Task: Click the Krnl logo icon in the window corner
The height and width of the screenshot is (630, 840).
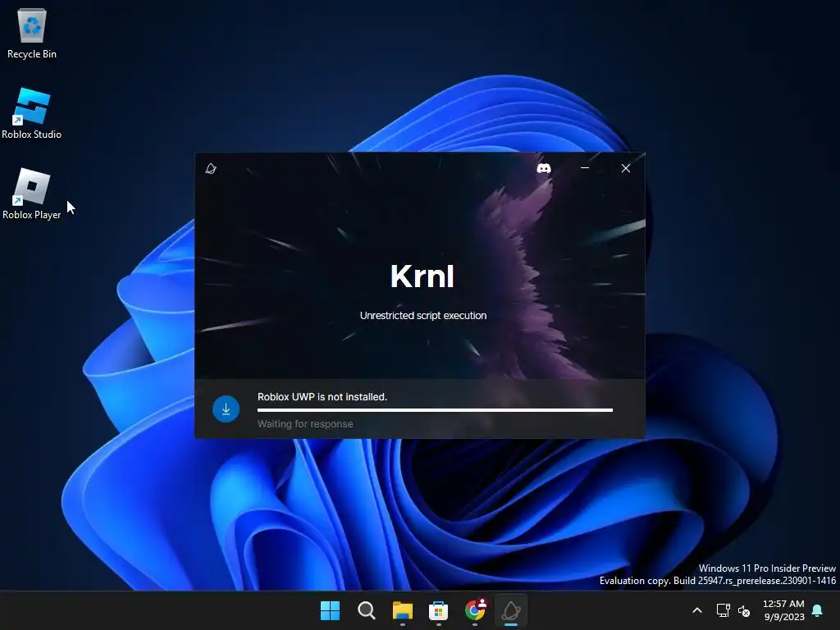Action: [211, 169]
